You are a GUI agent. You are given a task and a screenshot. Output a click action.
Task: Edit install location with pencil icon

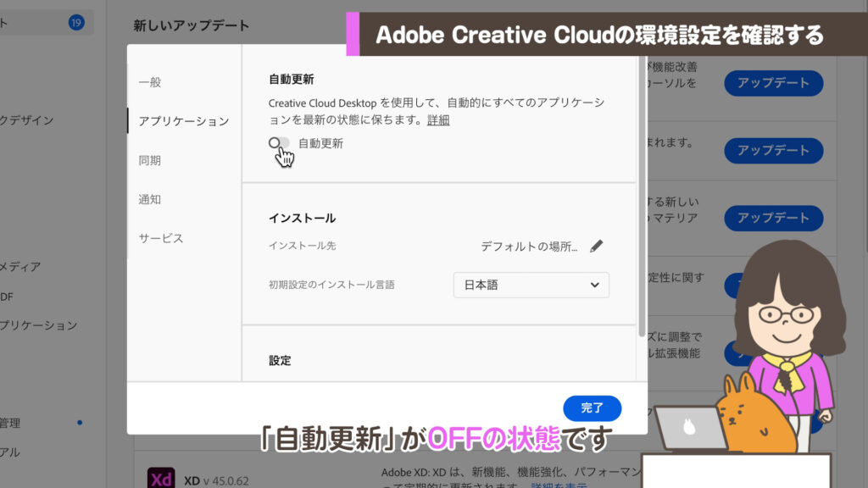[x=596, y=247]
